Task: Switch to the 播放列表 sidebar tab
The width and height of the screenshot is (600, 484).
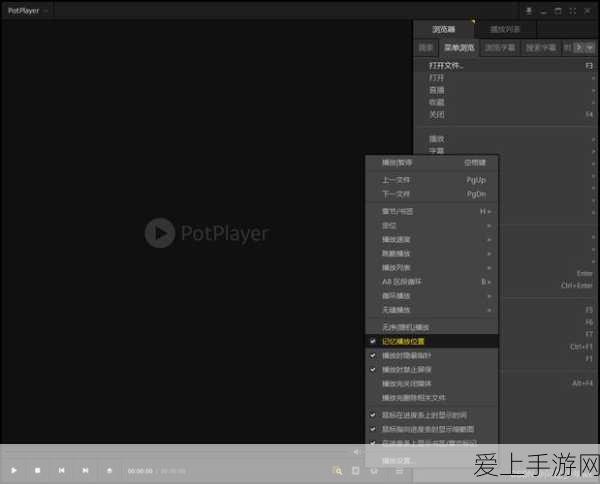Action: pos(505,29)
